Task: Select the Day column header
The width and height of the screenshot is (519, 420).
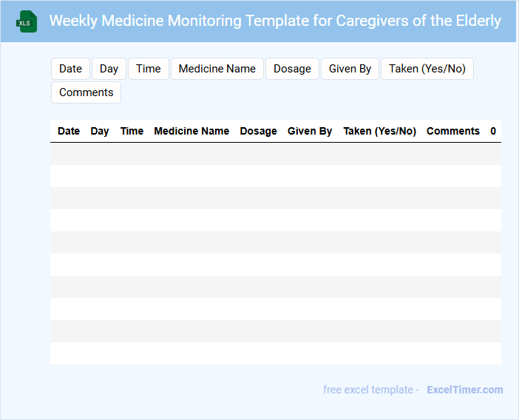Action: click(x=100, y=131)
